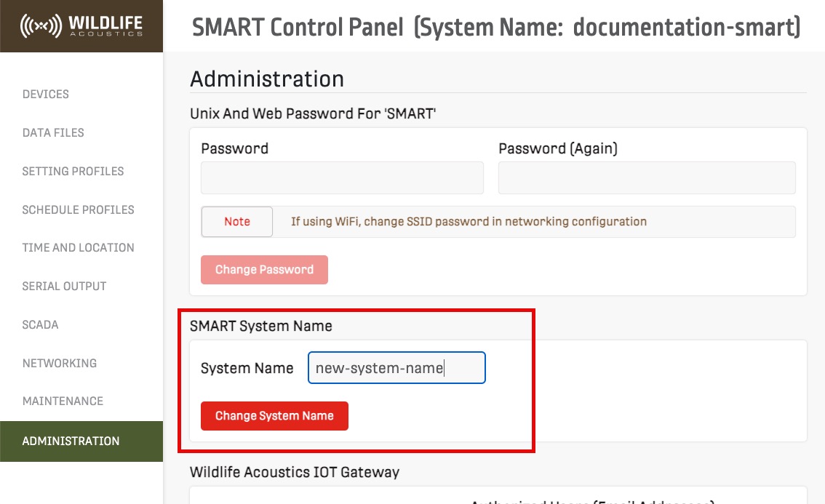
Task: Click the Wildlife Acoustics IOT Gateway heading
Action: [294, 472]
